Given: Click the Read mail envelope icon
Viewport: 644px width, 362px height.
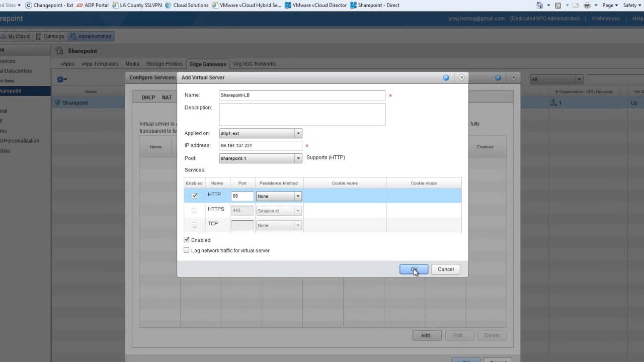Looking at the screenshot, I should tap(576, 5).
